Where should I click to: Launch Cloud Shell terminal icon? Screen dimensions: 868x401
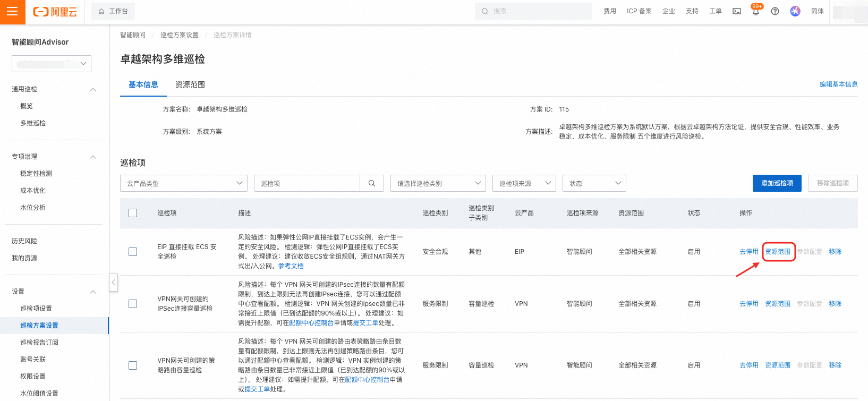(737, 11)
